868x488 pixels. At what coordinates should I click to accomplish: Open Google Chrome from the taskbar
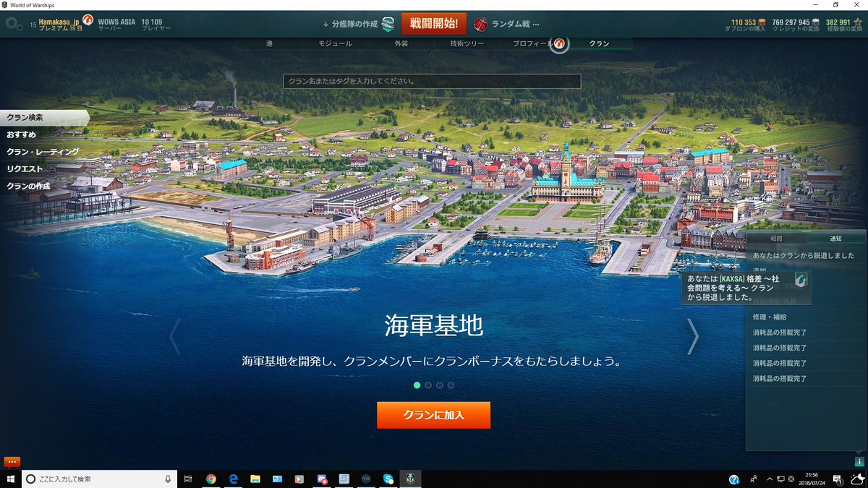[x=210, y=479]
